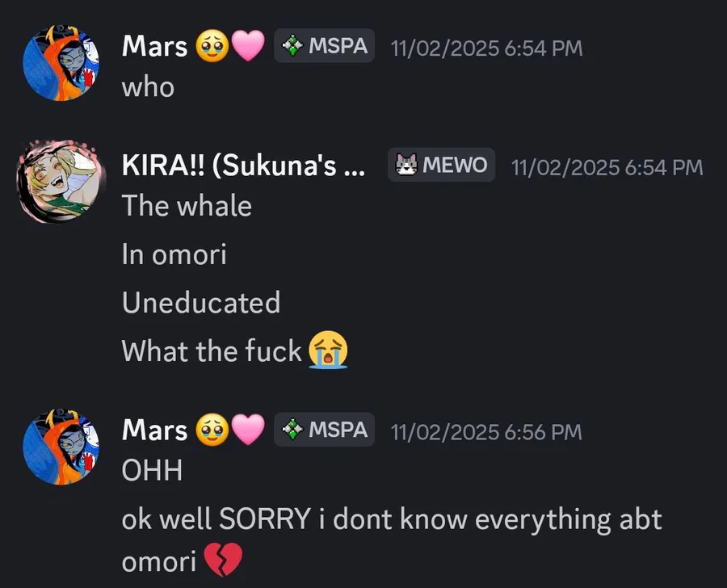
Task: Click the MSPA server tag above "who"
Action: pyautogui.click(x=325, y=47)
